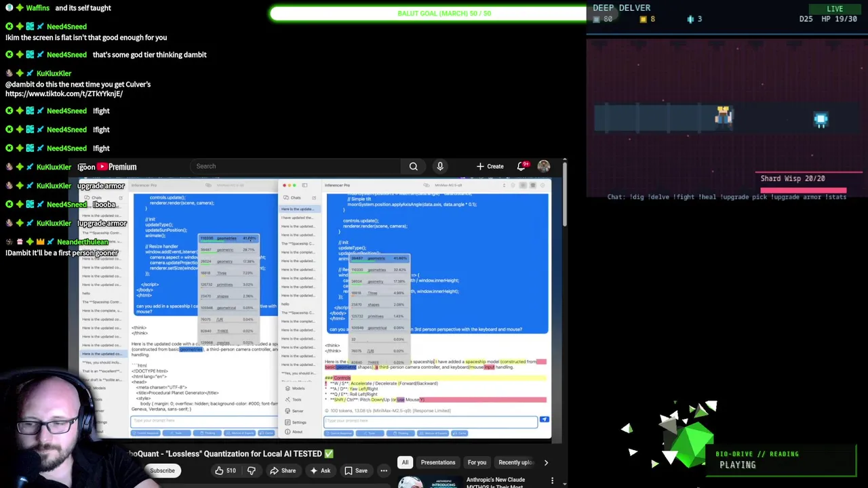
Task: Open the YouTube account avatar menu
Action: coord(544,166)
